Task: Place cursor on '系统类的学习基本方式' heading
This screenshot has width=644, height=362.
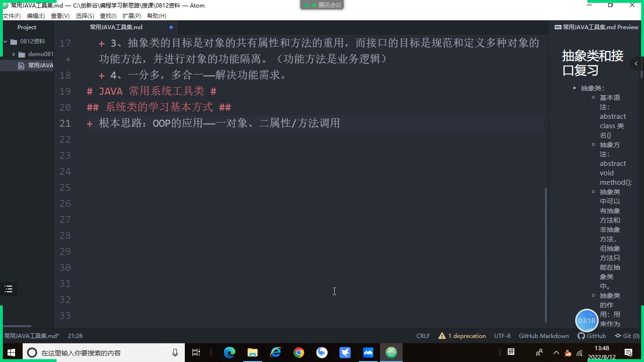Action: pos(159,107)
